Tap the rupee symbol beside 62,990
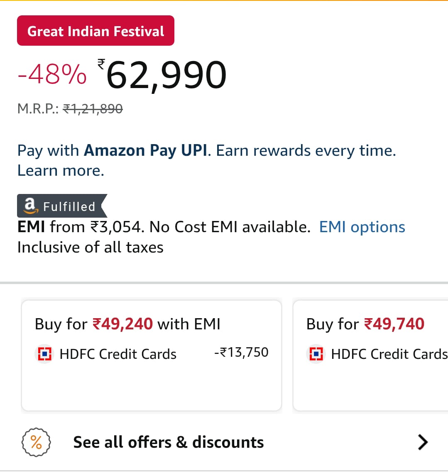 click(x=101, y=64)
